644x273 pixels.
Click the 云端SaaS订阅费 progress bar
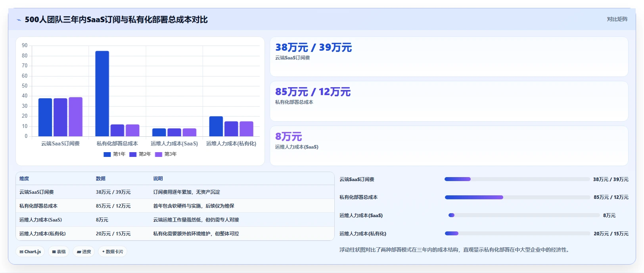(x=517, y=179)
